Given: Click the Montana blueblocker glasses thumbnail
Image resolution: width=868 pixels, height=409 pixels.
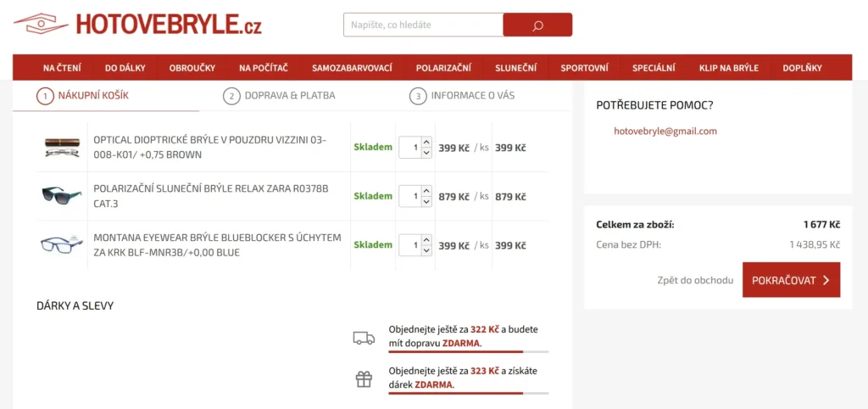Looking at the screenshot, I should [62, 245].
